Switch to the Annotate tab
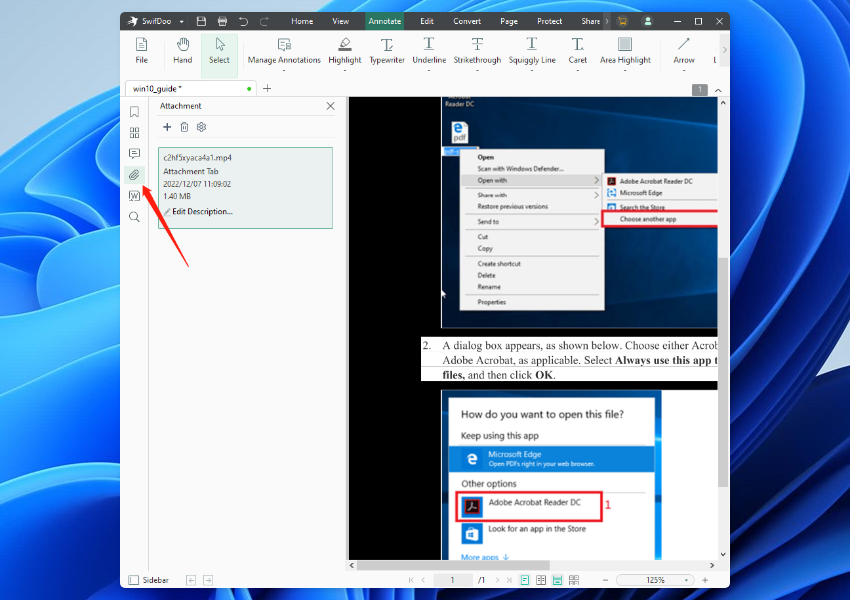The width and height of the screenshot is (850, 600). [385, 21]
